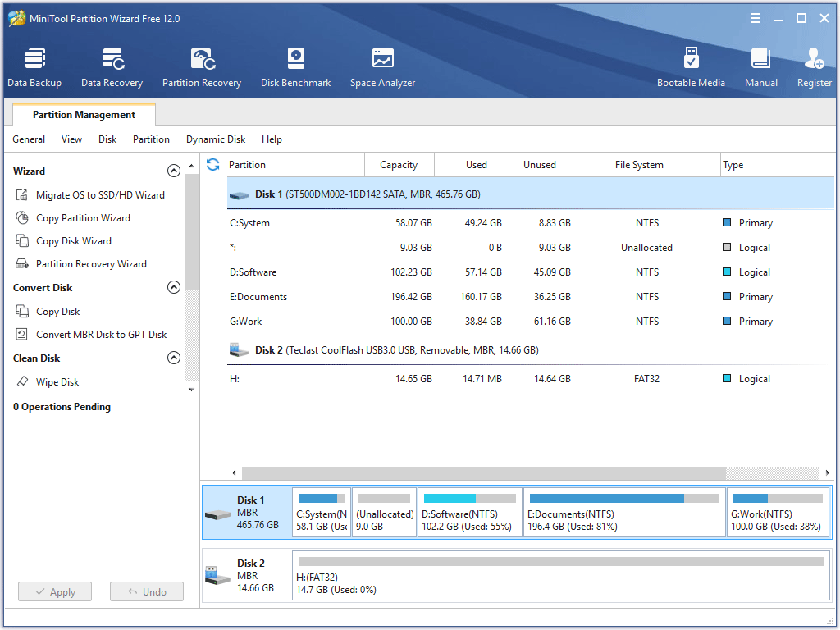This screenshot has width=840, height=630.
Task: Collapse the Clean Disk section
Action: 174,358
